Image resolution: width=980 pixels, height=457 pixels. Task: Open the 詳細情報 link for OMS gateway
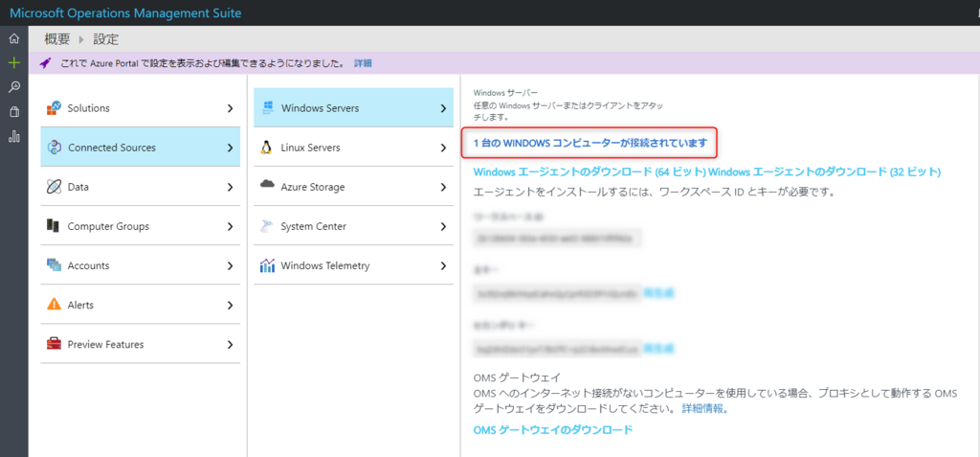[x=704, y=409]
